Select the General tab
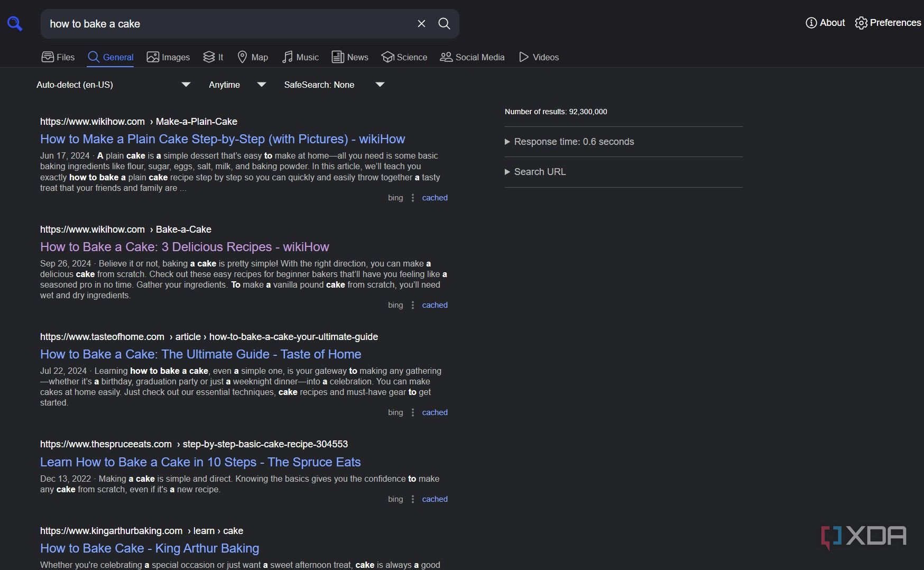The height and width of the screenshot is (570, 924). tap(110, 57)
